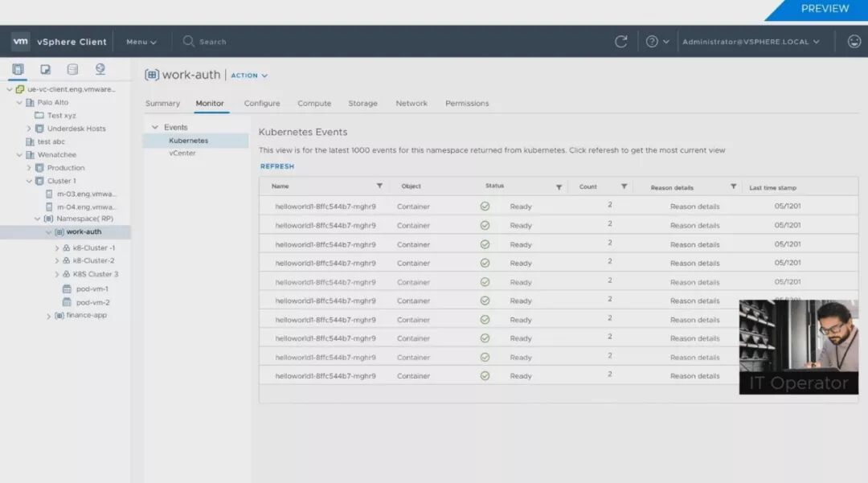Screen dimensions: 868x483
Task: Click the refresh icon in header
Action: tap(621, 42)
